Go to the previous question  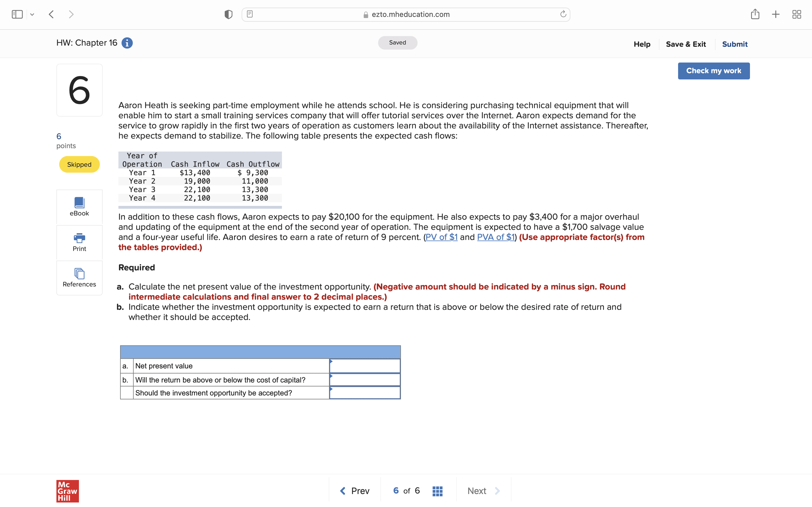(355, 491)
